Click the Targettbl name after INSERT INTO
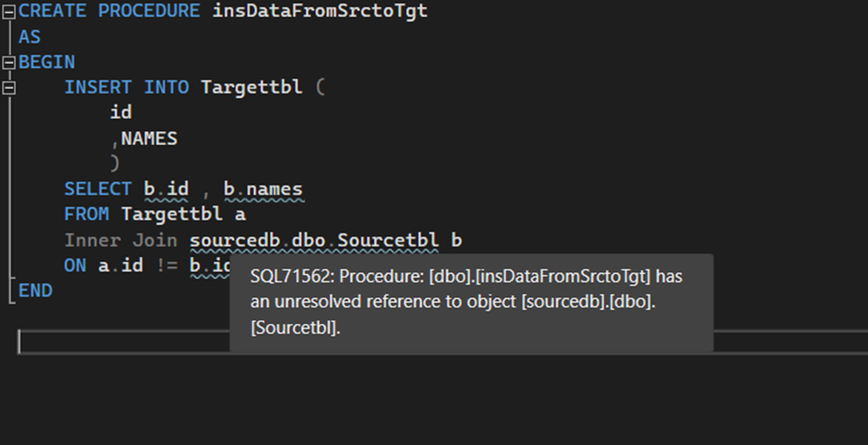Screen dimensions: 868x445 tap(251, 87)
